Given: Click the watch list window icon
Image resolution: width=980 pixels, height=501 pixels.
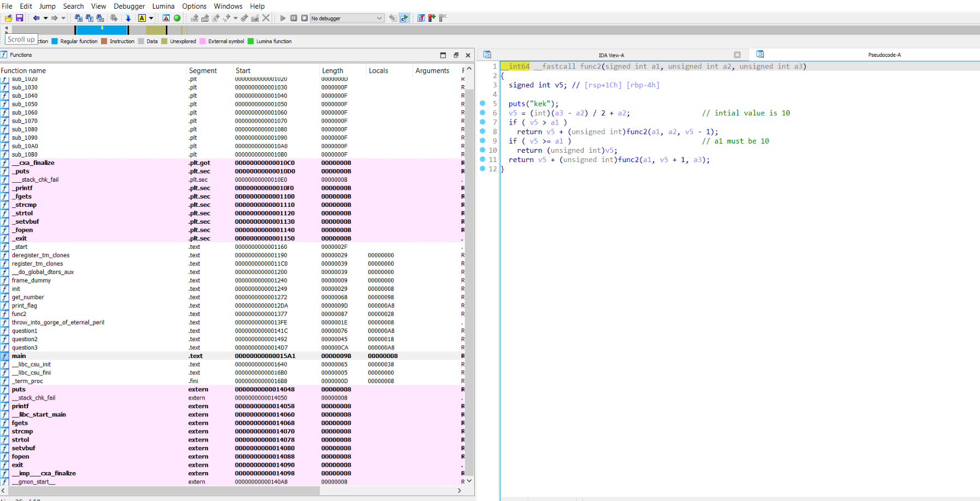Looking at the screenshot, I should click(x=421, y=18).
